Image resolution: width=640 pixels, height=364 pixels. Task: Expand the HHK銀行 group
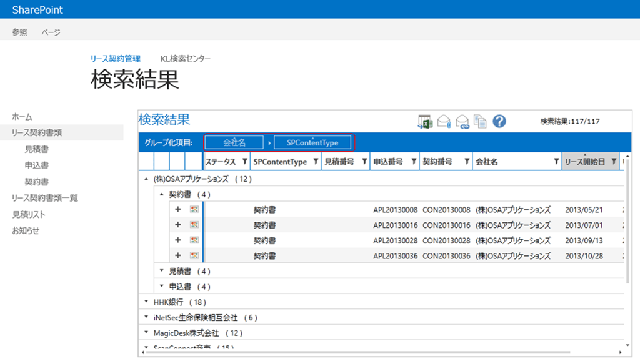146,302
